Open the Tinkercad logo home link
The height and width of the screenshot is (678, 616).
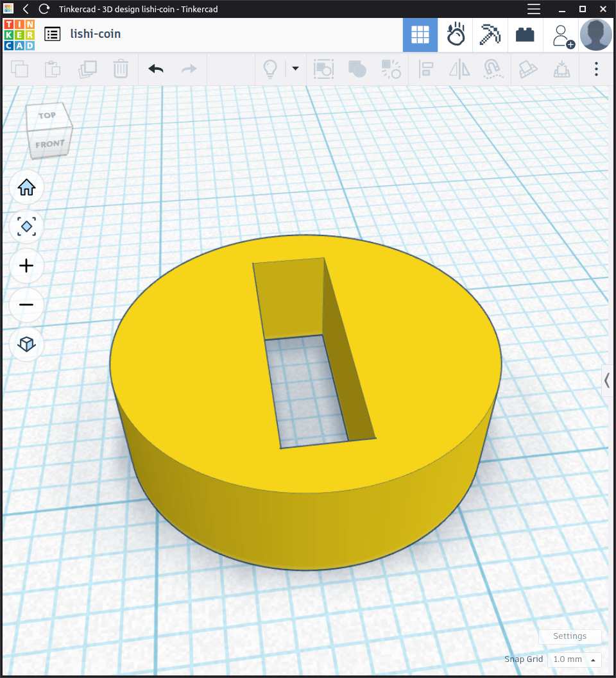(x=19, y=35)
